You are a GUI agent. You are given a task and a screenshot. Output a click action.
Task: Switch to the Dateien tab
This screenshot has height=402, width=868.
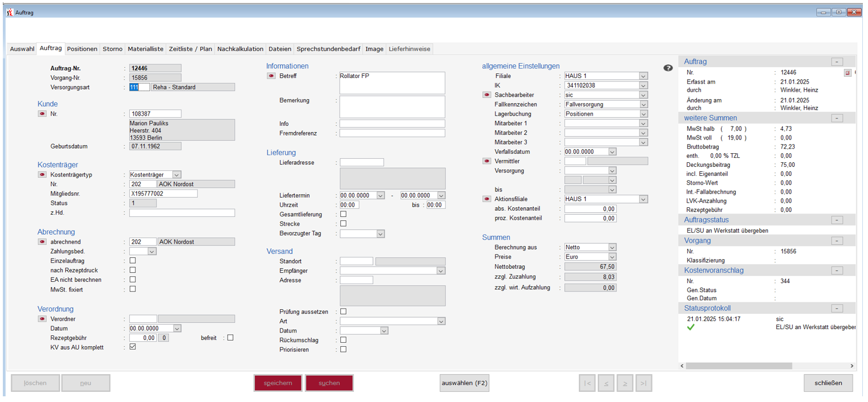(280, 49)
